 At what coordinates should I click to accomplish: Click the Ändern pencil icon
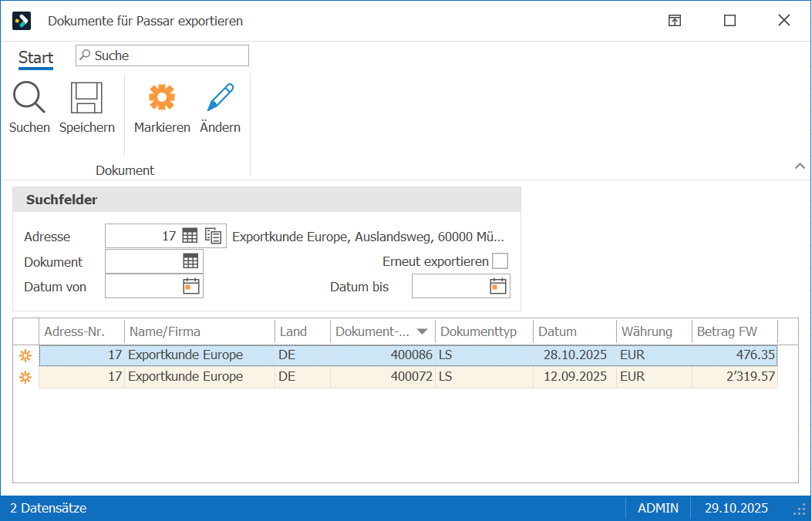[220, 97]
